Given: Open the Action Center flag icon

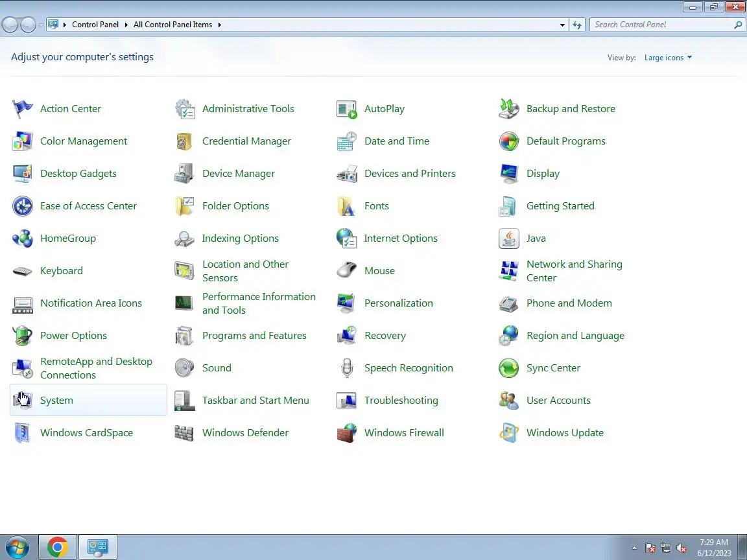Looking at the screenshot, I should tap(23, 109).
